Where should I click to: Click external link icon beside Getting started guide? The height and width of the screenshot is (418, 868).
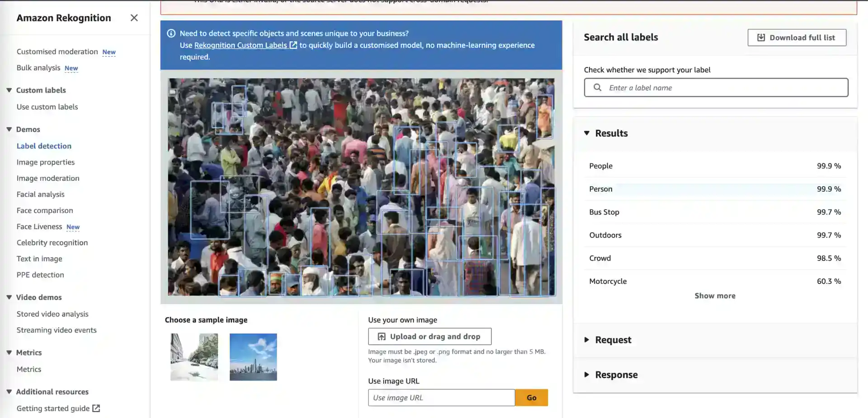click(x=96, y=408)
